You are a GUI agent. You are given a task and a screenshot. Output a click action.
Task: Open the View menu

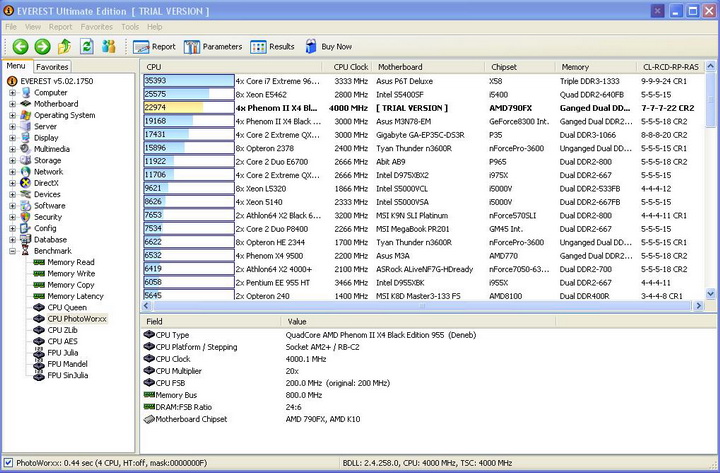[x=33, y=27]
